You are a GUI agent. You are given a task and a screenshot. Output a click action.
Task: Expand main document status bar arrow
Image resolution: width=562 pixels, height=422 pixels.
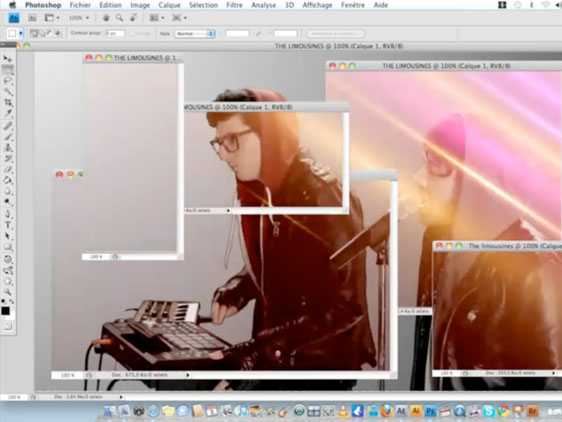[121, 397]
